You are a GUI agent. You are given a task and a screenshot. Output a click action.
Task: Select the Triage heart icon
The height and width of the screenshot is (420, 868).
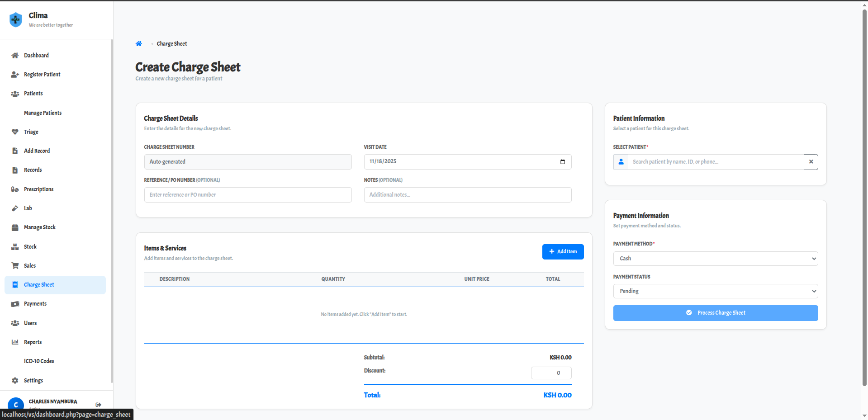15,132
